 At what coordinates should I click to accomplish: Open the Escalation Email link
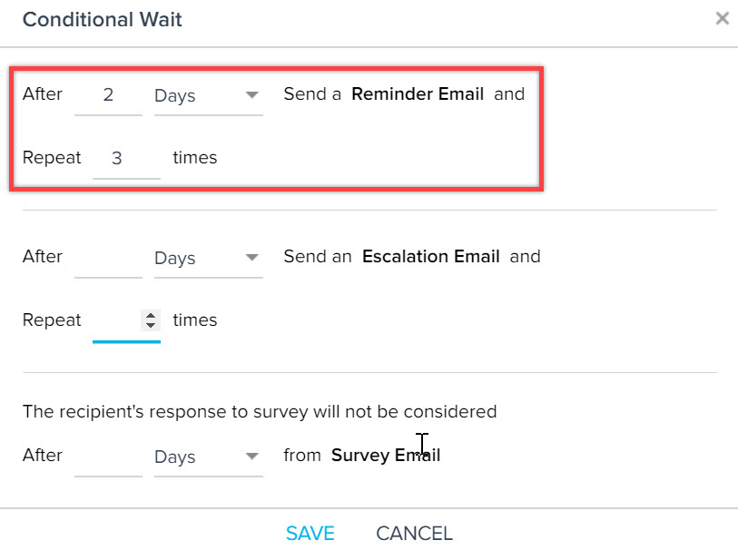point(430,256)
